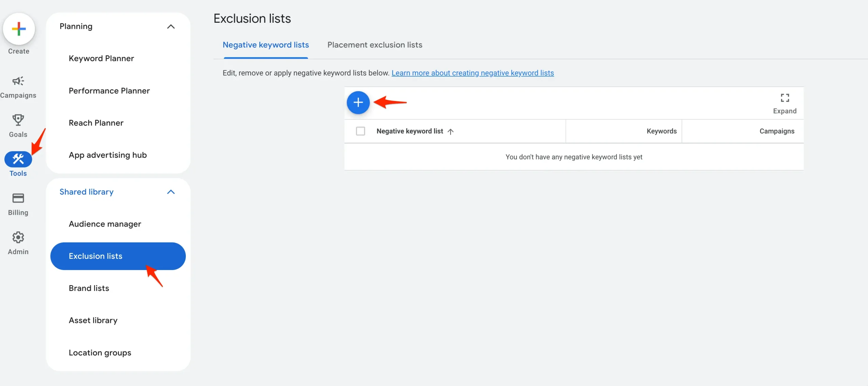
Task: Select Negative keyword lists tab
Action: (x=265, y=45)
